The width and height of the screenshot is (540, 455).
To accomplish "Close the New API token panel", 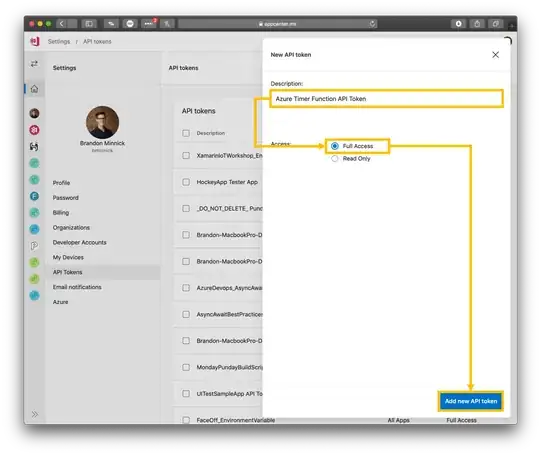I will [495, 55].
